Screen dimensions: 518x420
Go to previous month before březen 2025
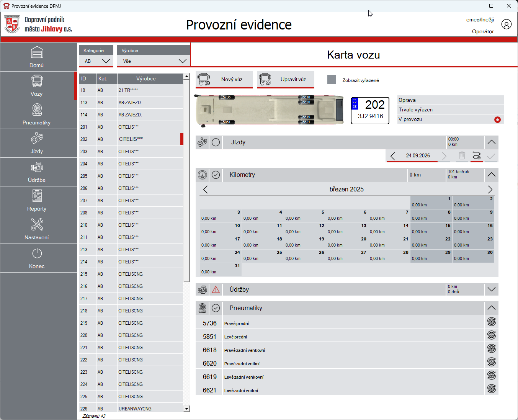pos(206,190)
